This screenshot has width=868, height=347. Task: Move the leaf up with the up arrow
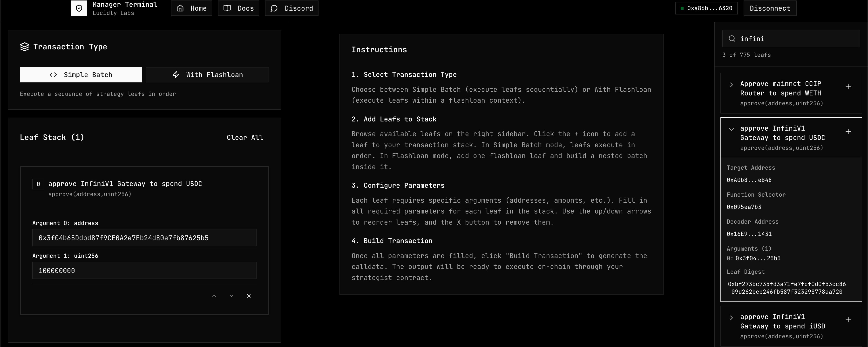(x=214, y=296)
